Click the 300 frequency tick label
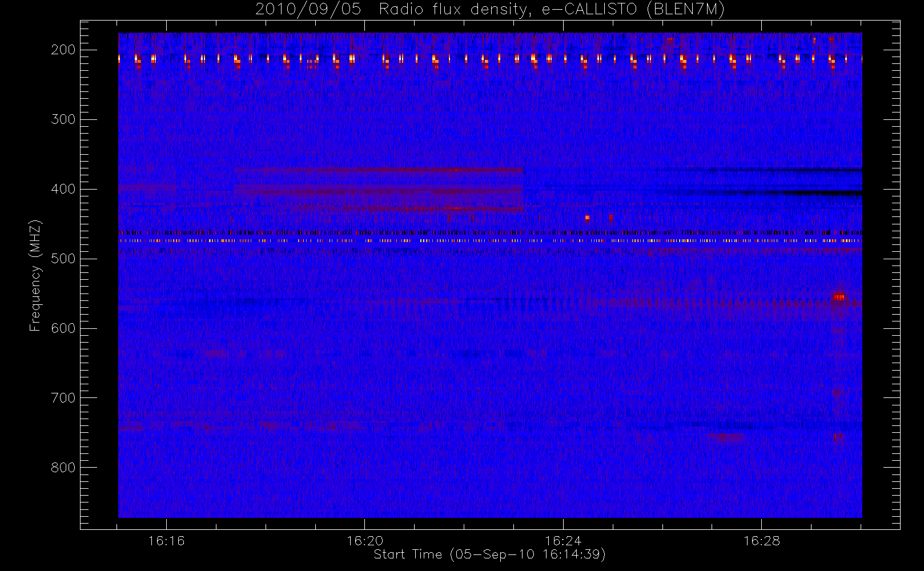The width and height of the screenshot is (924, 571). [63, 119]
